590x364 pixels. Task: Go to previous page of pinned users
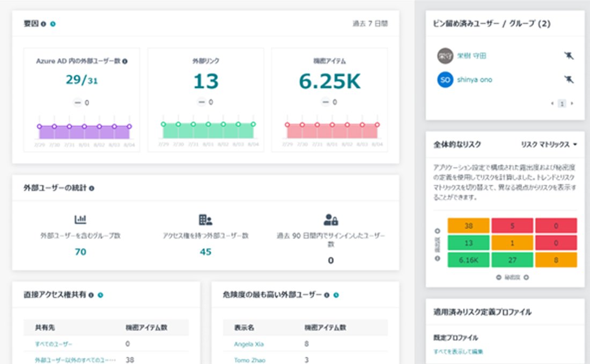(x=552, y=103)
